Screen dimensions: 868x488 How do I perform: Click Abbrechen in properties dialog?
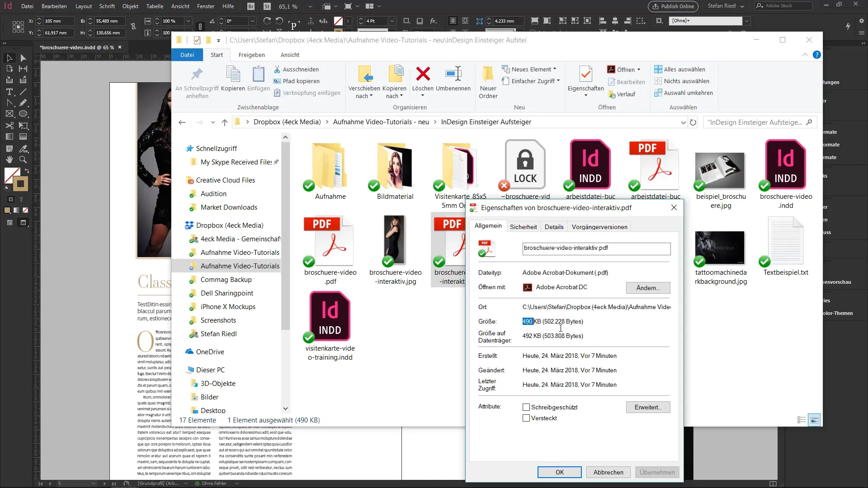pos(608,472)
